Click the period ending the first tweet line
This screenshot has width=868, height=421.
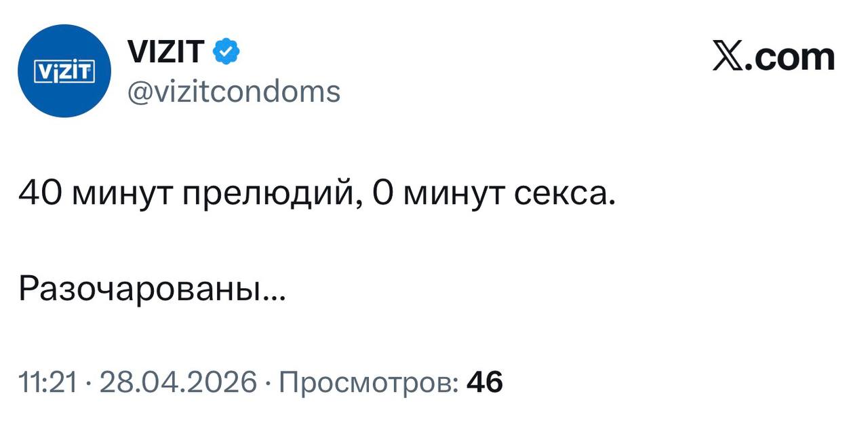613,203
